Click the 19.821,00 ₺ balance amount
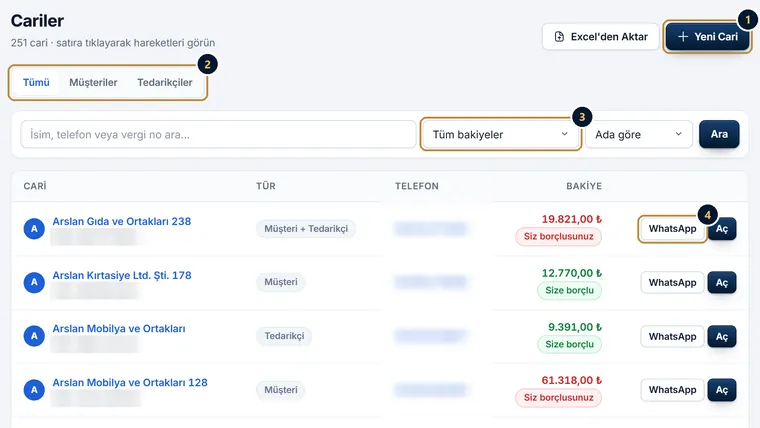Screen dimensions: 760x428 (571, 219)
